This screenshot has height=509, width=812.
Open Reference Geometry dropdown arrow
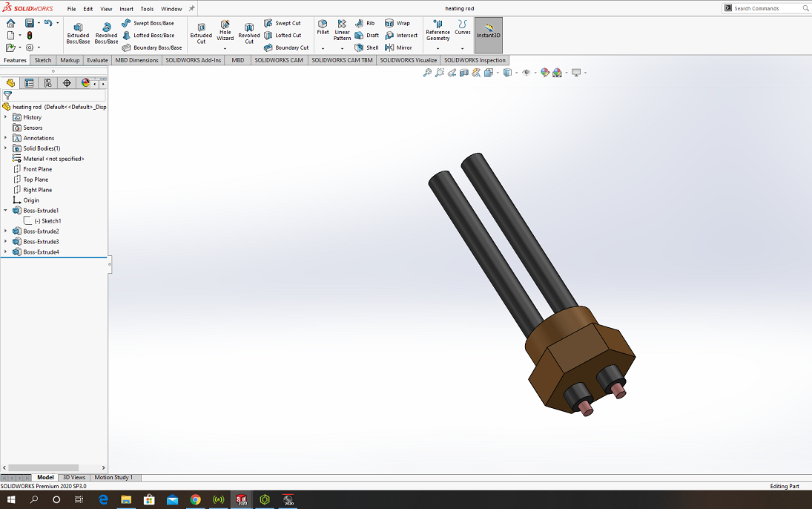438,49
